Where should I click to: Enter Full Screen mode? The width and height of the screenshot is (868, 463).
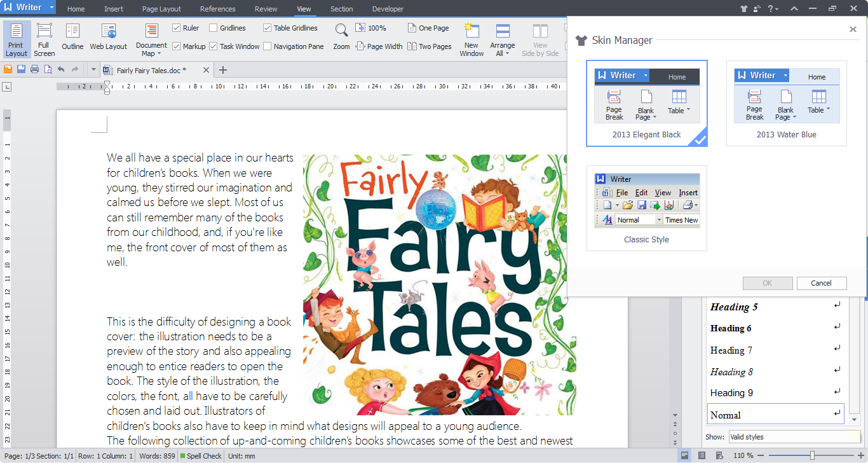point(44,39)
